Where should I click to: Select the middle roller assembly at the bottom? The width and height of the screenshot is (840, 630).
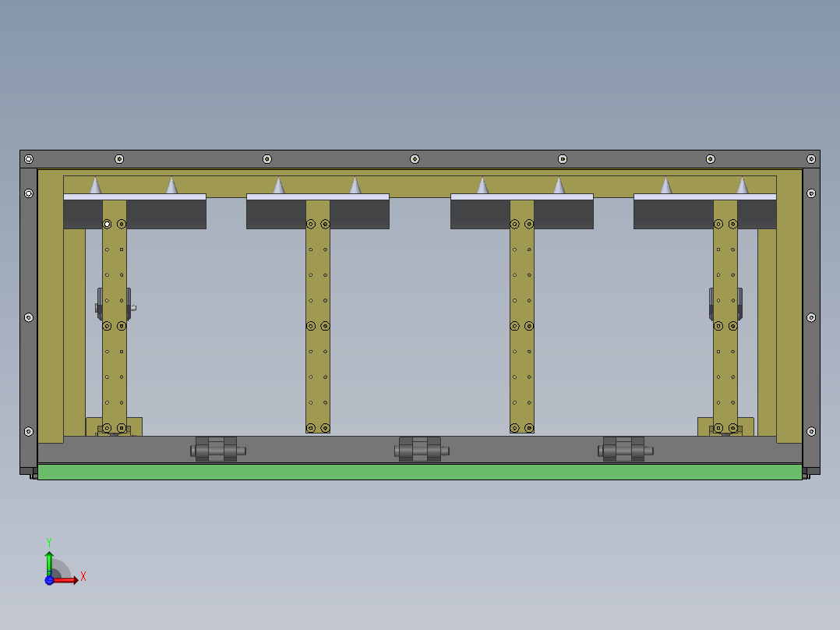(421, 451)
